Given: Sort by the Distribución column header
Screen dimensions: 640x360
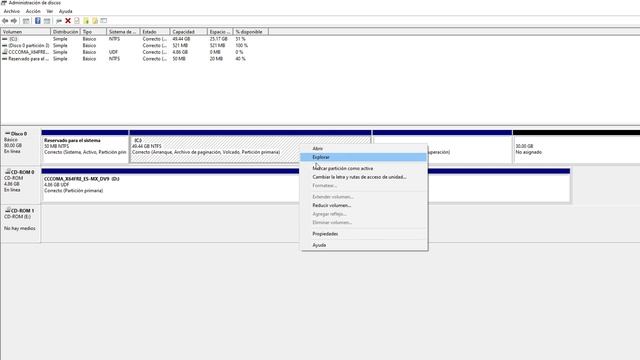Looking at the screenshot, I should pyautogui.click(x=65, y=32).
